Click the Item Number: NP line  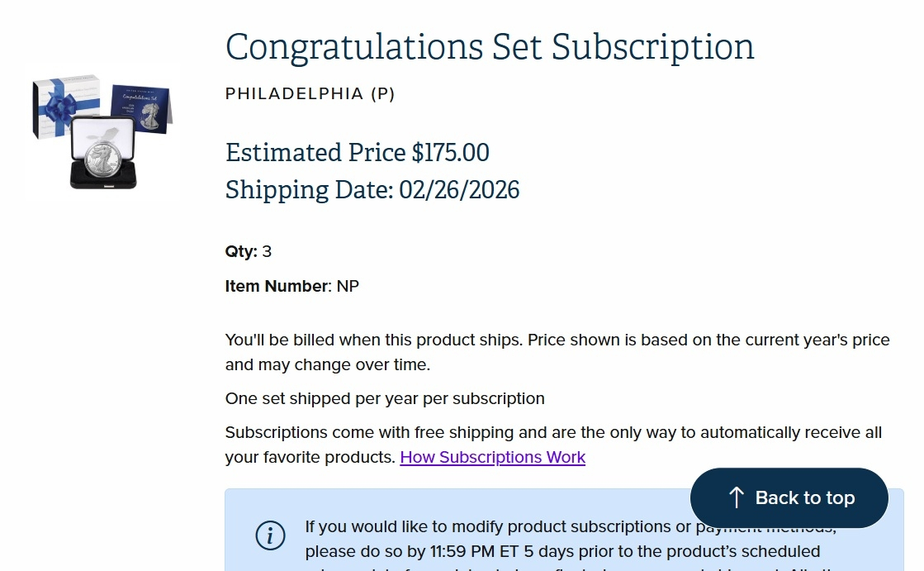tap(291, 286)
